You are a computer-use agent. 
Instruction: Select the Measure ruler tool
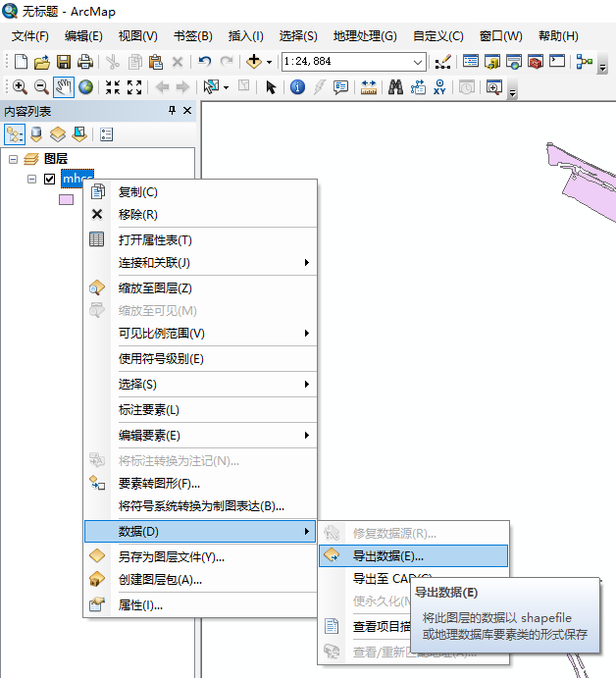click(369, 87)
